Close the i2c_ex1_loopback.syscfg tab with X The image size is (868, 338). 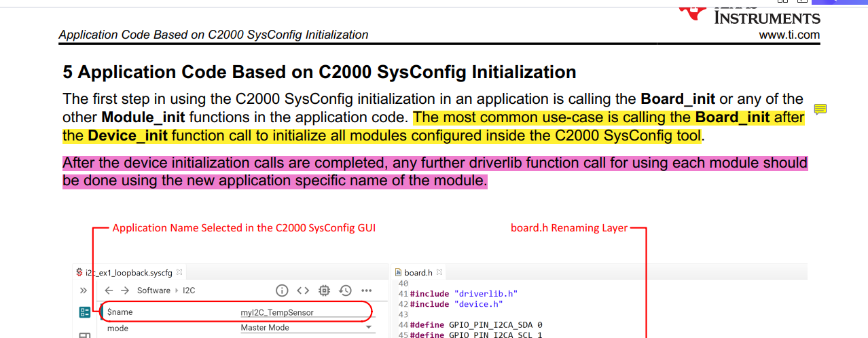tap(179, 272)
